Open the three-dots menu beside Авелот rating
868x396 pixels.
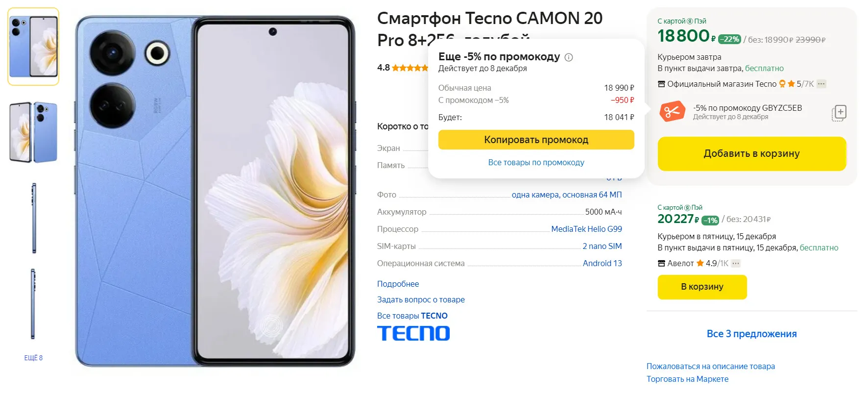coord(736,263)
